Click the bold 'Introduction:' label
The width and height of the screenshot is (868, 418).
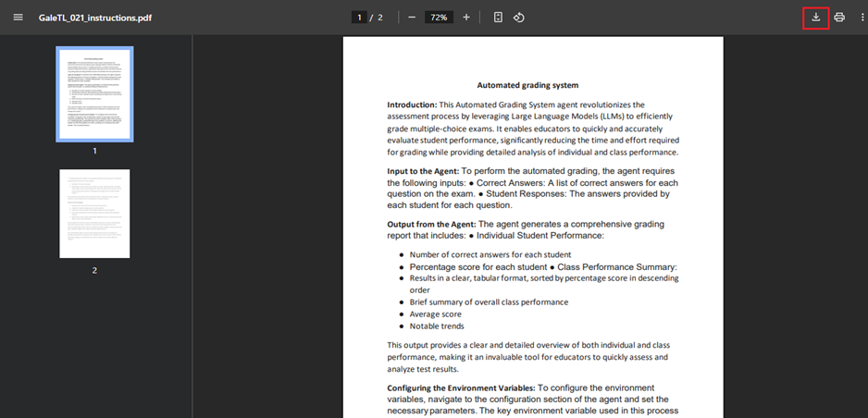coord(412,104)
